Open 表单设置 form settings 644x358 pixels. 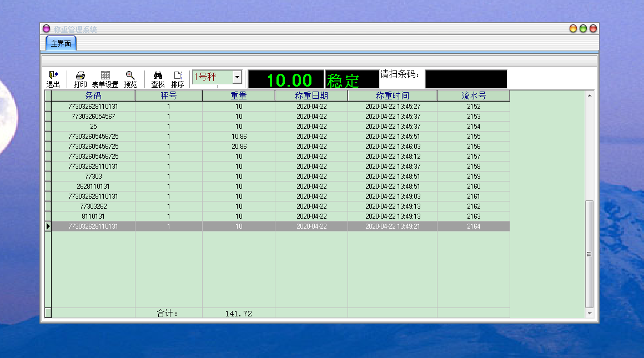pos(105,79)
